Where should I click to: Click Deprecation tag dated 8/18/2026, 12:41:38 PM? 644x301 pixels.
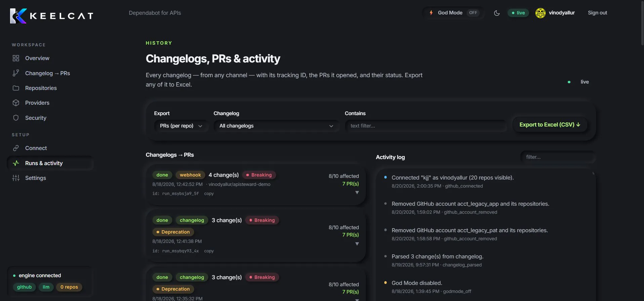point(173,232)
